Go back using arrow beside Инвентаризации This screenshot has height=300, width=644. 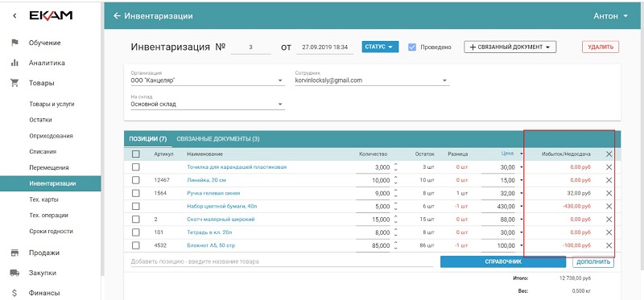click(117, 16)
